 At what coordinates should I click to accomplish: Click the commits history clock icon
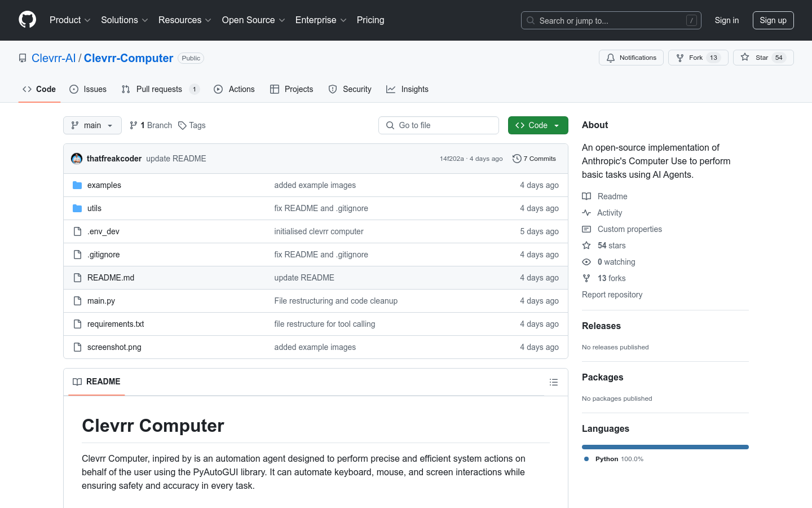(x=517, y=159)
